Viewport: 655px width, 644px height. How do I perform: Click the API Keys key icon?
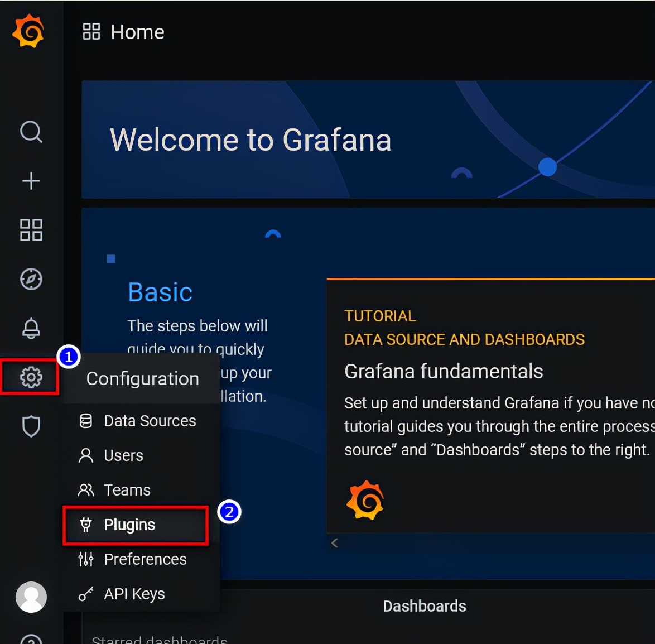coord(85,594)
